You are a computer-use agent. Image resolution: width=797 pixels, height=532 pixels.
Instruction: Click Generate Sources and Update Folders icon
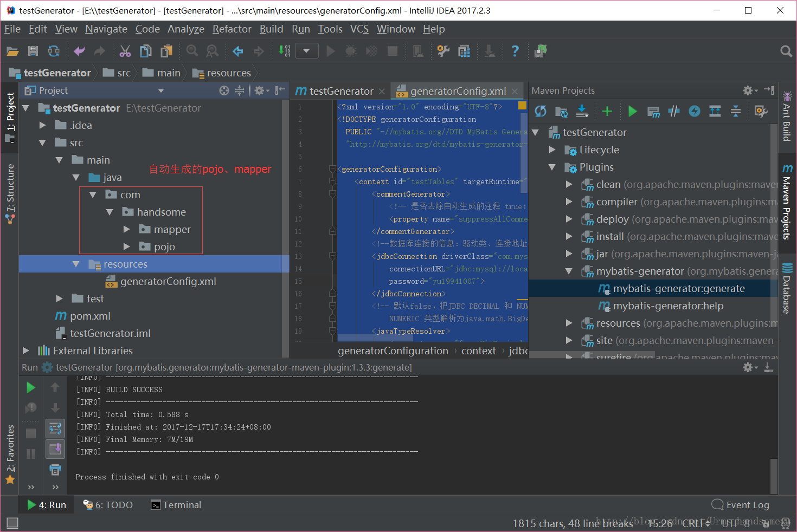(x=562, y=112)
